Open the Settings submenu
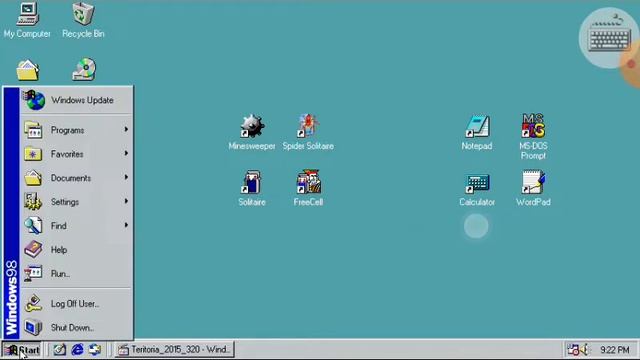This screenshot has width=640, height=360. (x=76, y=202)
